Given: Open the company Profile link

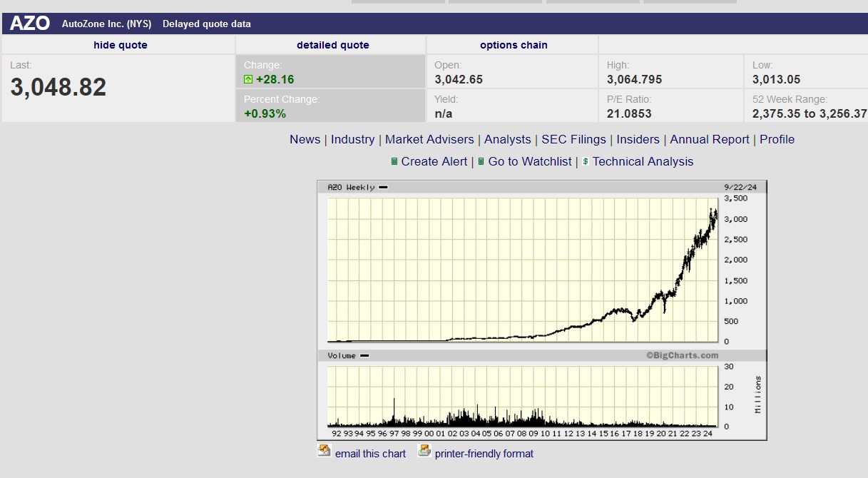Looking at the screenshot, I should [x=777, y=139].
